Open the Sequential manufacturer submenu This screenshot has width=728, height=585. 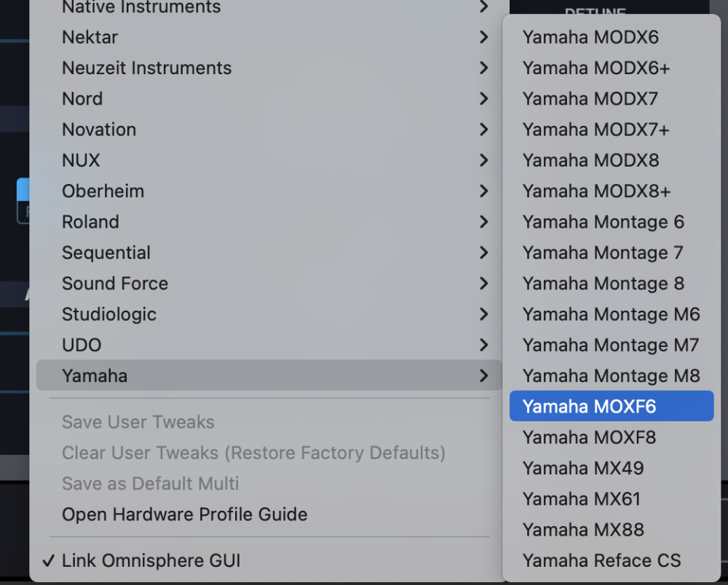[106, 252]
